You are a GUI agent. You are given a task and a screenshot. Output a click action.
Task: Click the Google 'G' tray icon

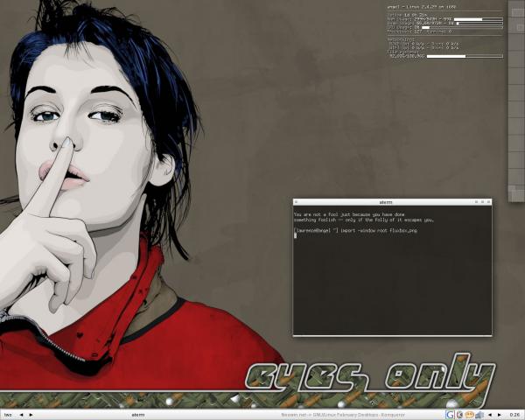click(451, 415)
